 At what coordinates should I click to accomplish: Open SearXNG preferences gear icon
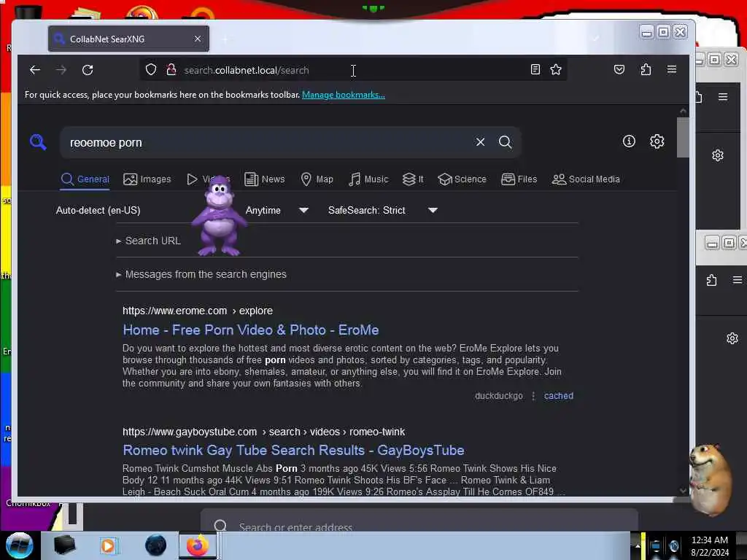click(657, 141)
